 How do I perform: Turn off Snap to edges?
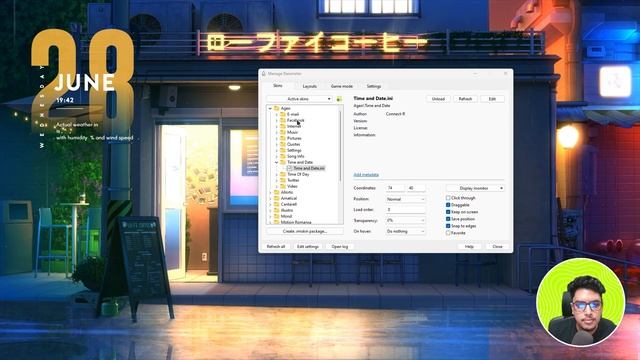(x=448, y=226)
